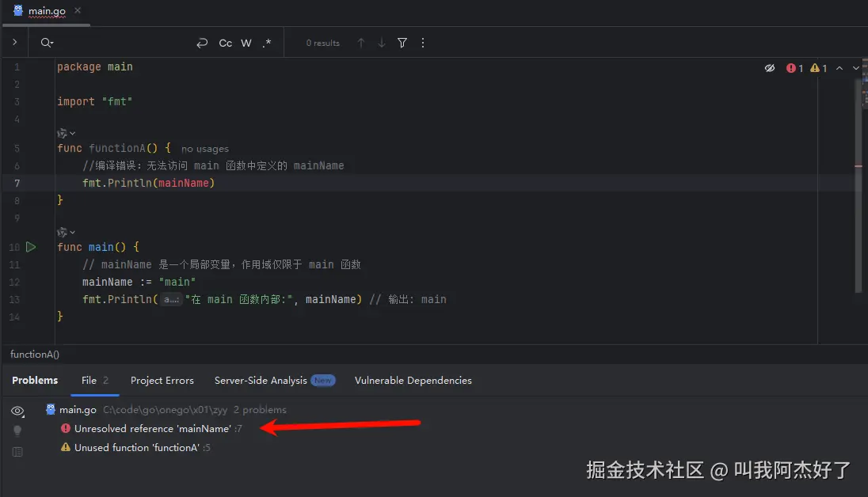Click the 'import' keyword on line 3
The width and height of the screenshot is (868, 497).
pyautogui.click(x=76, y=102)
